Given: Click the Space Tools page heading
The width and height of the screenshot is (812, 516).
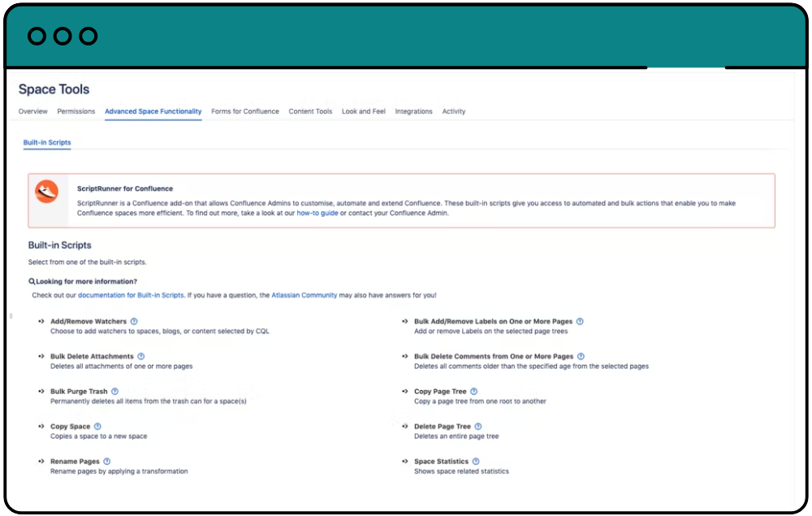Looking at the screenshot, I should pyautogui.click(x=54, y=89).
